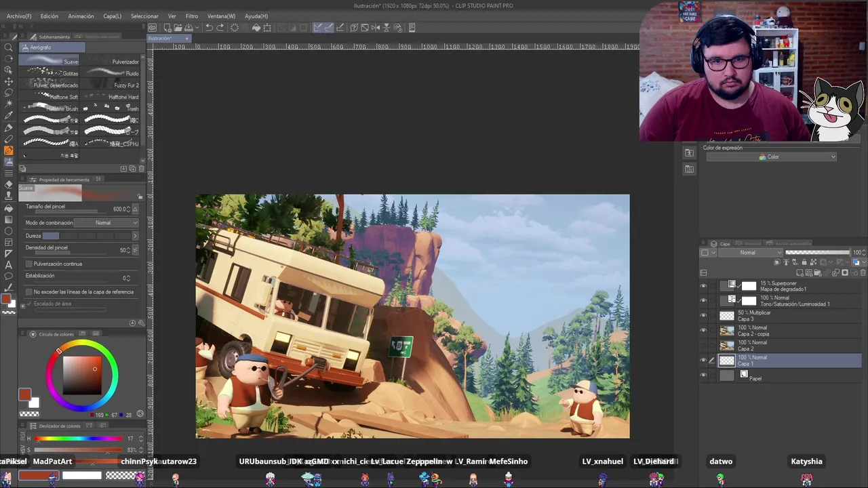Click Lock layer padlock icon
This screenshot has width=868, height=488.
(x=804, y=262)
